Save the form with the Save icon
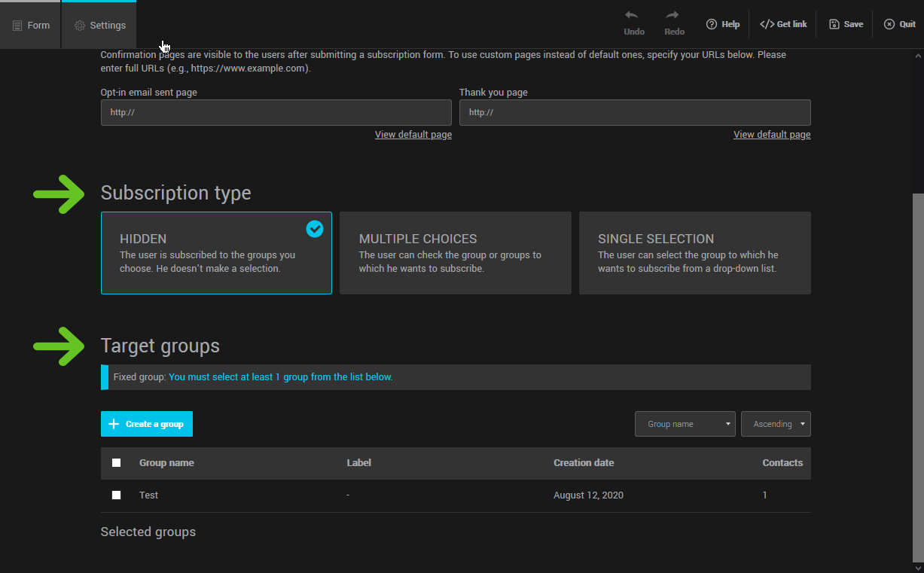924x573 pixels. coord(834,24)
